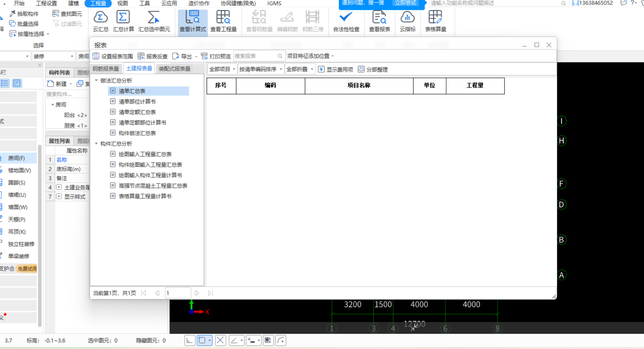This screenshot has width=644, height=349.
Task: Open the 装修 combo box
Action: [x=53, y=56]
